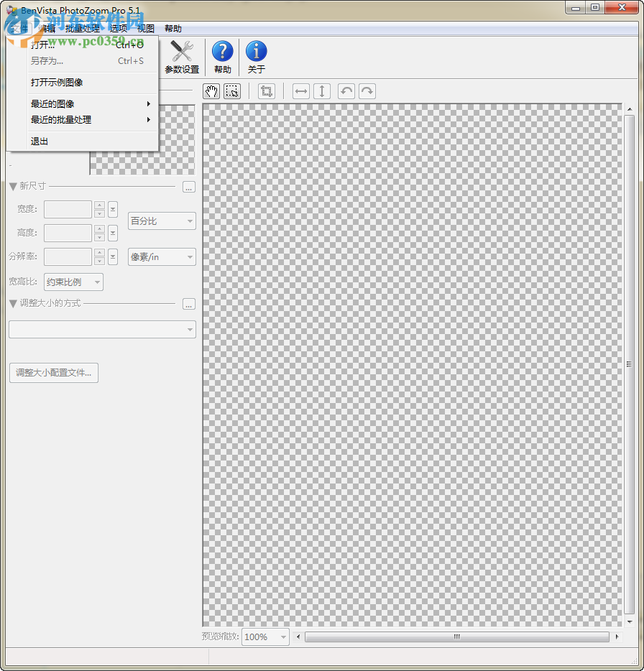Click the 调整大小配置文件 button

point(53,373)
